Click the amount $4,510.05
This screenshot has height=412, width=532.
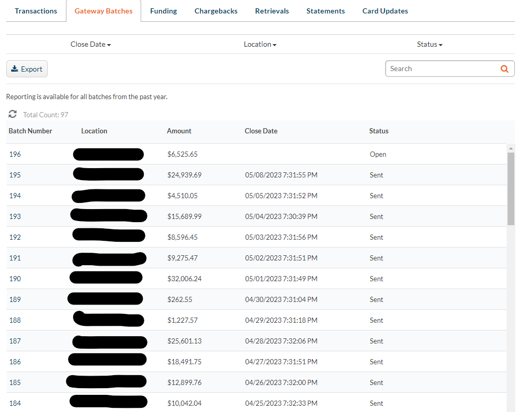pos(183,196)
